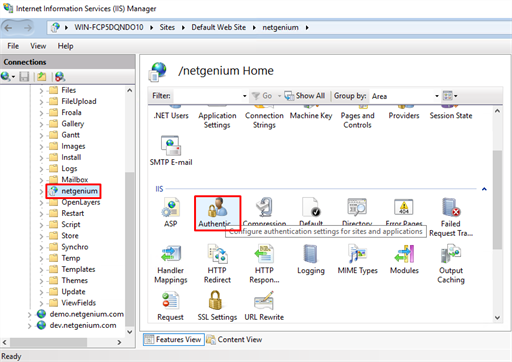The width and height of the screenshot is (512, 362).
Task: Click the Back navigation arrow
Action: [8, 28]
